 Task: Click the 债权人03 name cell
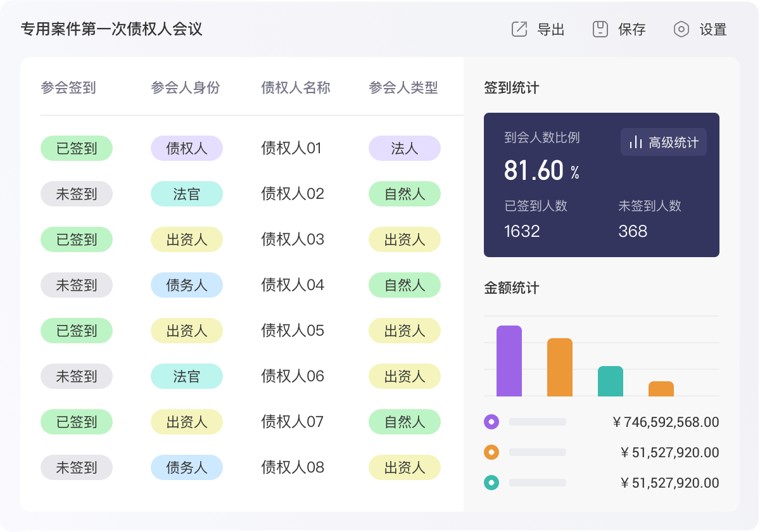(x=293, y=239)
